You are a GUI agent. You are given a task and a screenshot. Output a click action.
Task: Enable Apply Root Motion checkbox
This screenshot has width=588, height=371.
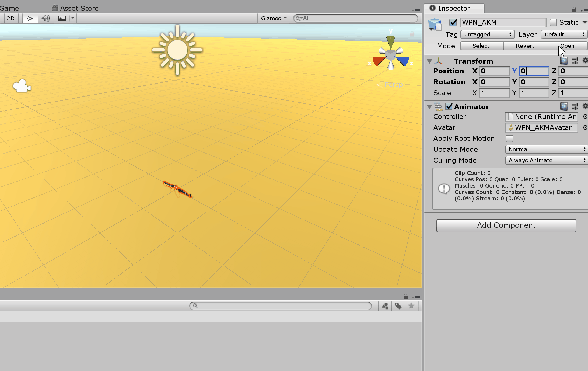[x=509, y=139]
